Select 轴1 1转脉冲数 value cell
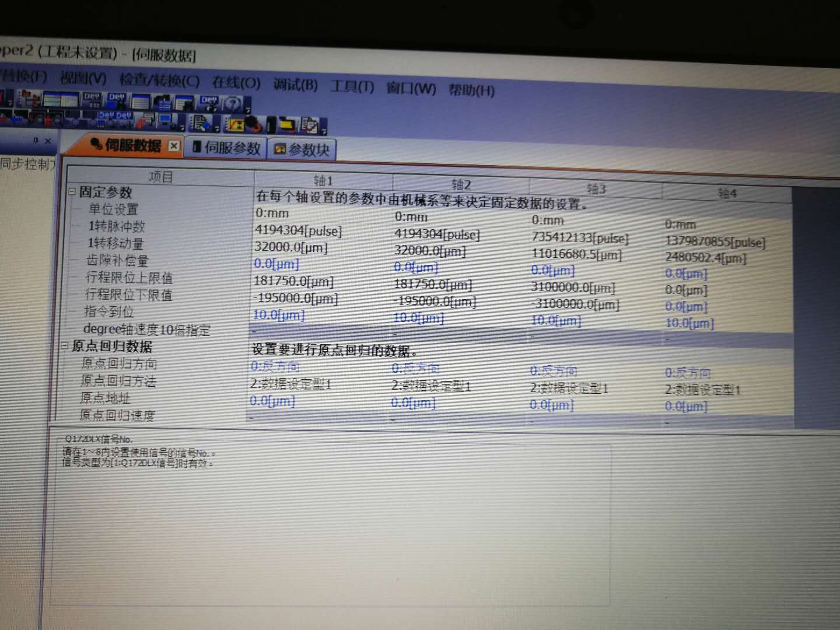Viewport: 840px width, 630px height. click(298, 230)
